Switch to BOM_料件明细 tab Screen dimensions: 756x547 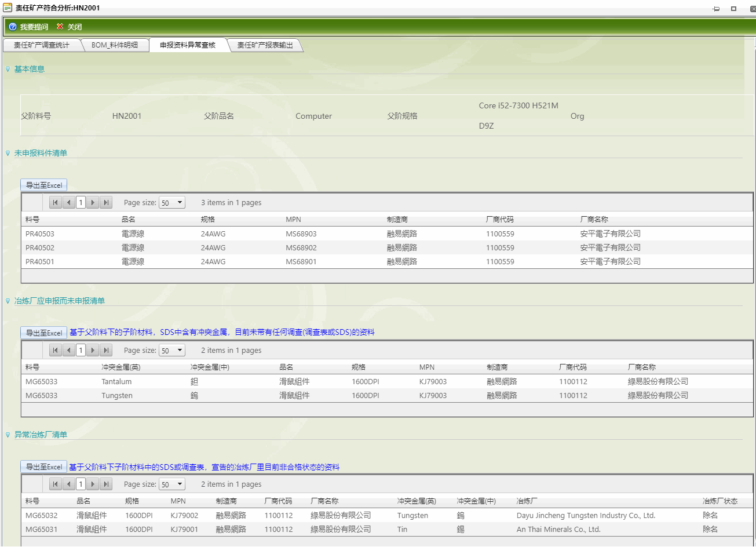(115, 45)
